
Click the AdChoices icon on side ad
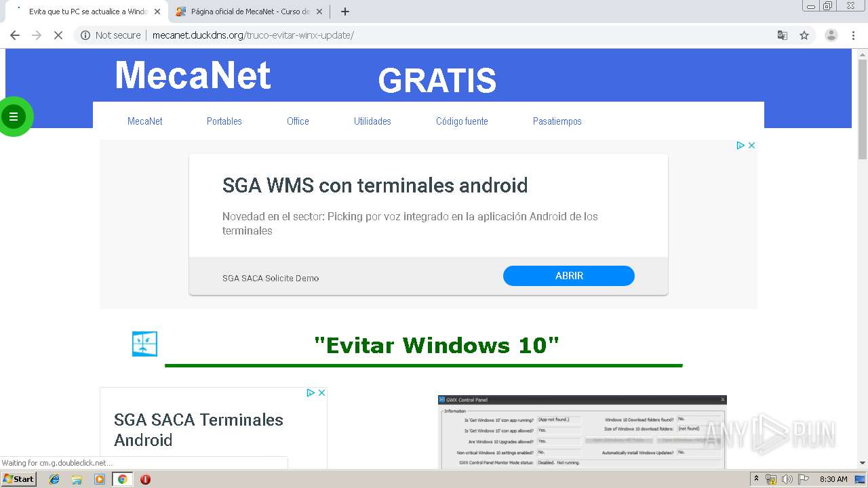[x=311, y=392]
